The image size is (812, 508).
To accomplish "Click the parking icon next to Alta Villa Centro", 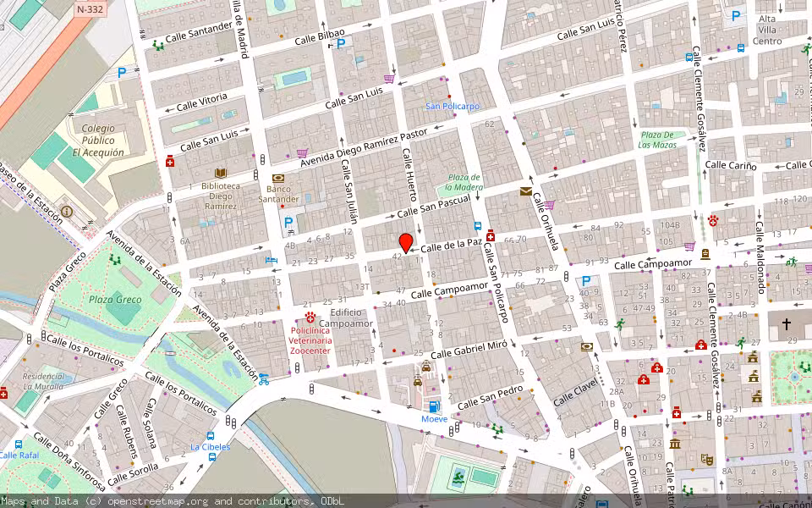I will [736, 16].
